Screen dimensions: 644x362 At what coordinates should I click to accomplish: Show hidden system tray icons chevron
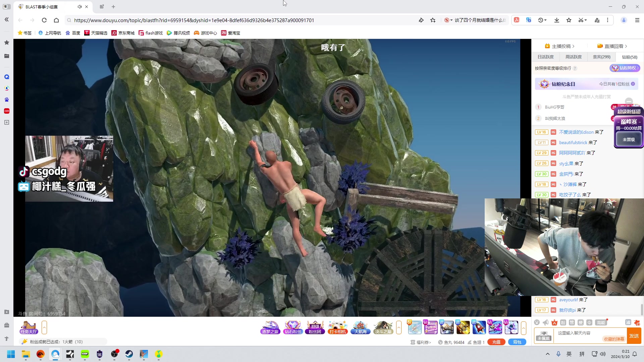[548, 354]
